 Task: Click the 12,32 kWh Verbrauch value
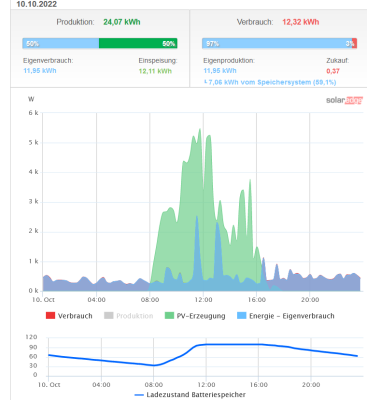301,22
